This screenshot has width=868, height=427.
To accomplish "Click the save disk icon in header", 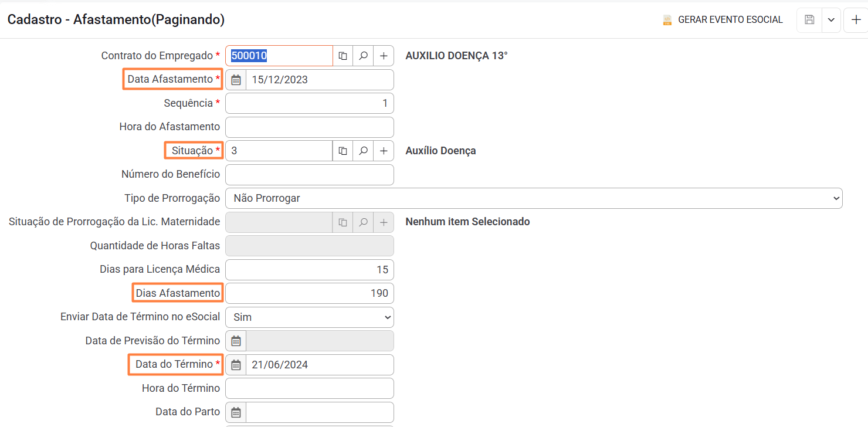I will click(x=809, y=20).
